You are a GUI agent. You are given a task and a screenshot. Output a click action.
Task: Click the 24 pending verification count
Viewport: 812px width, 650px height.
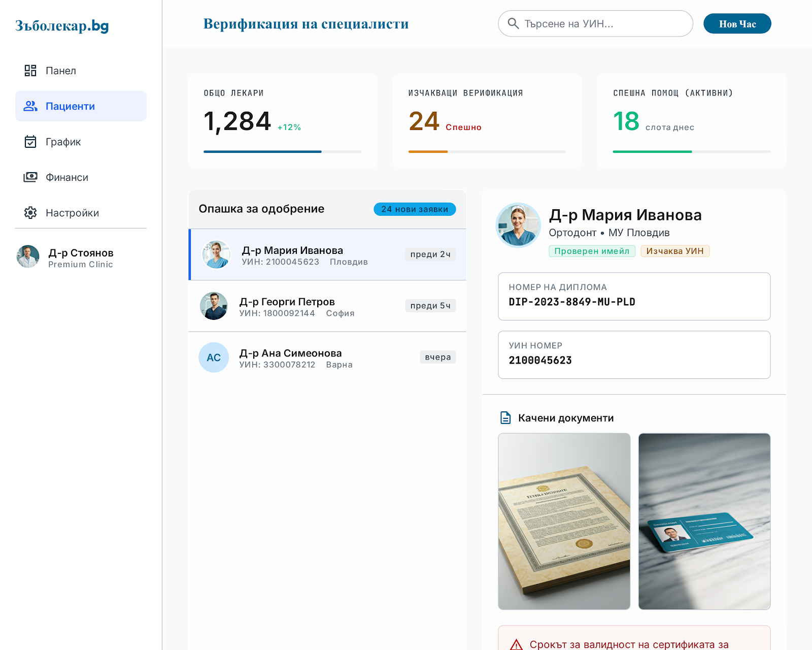(424, 122)
